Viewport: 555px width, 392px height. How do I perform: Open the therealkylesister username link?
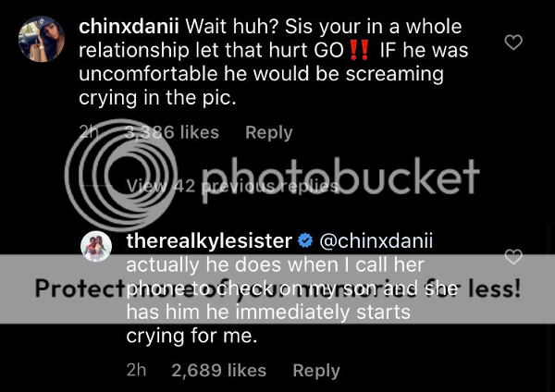click(209, 243)
